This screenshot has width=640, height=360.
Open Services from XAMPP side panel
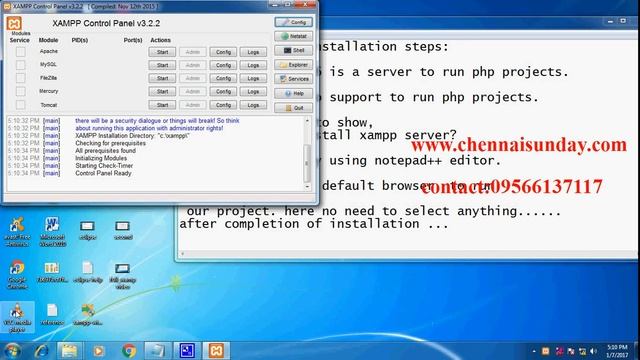point(293,79)
